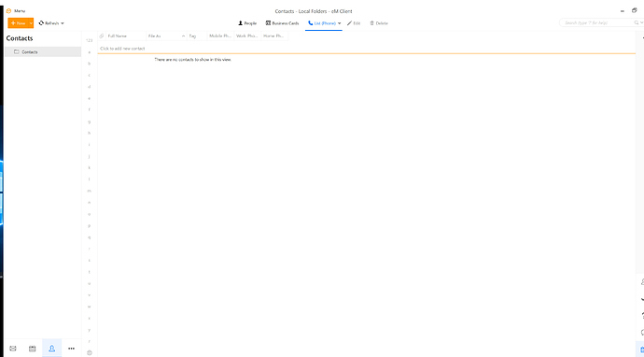644x357 pixels.
Task: Jump to the 123 index filter
Action: (89, 40)
